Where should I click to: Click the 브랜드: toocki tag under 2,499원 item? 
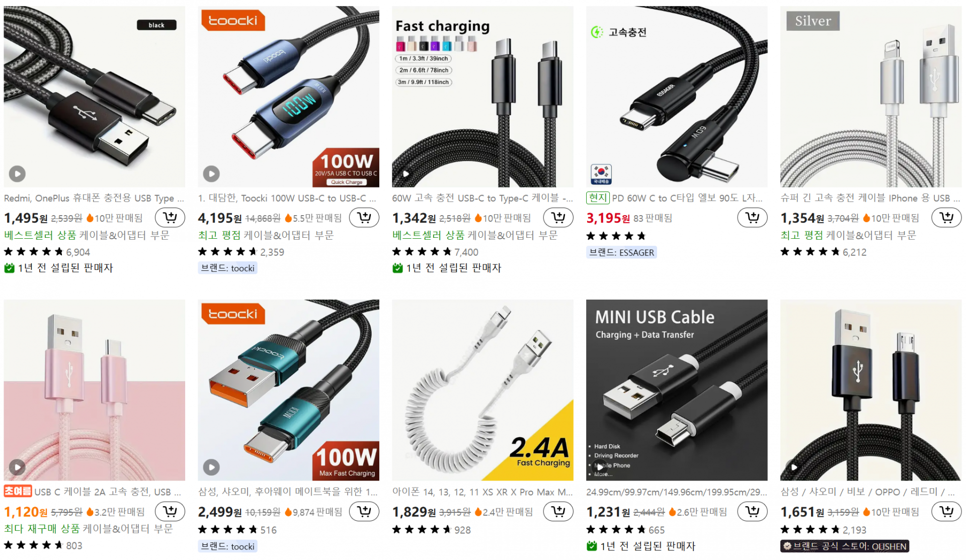[228, 546]
